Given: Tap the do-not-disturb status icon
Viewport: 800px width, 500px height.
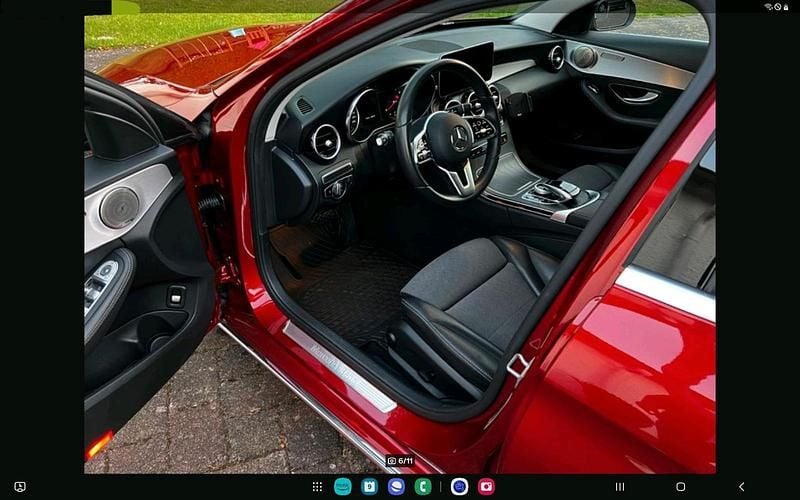Looking at the screenshot, I should pyautogui.click(x=778, y=7).
